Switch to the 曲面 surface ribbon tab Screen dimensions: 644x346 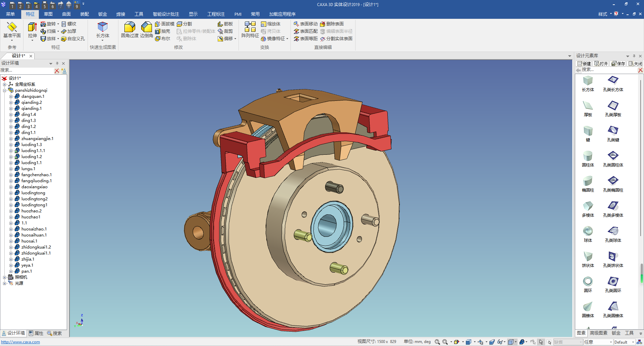[x=66, y=14]
